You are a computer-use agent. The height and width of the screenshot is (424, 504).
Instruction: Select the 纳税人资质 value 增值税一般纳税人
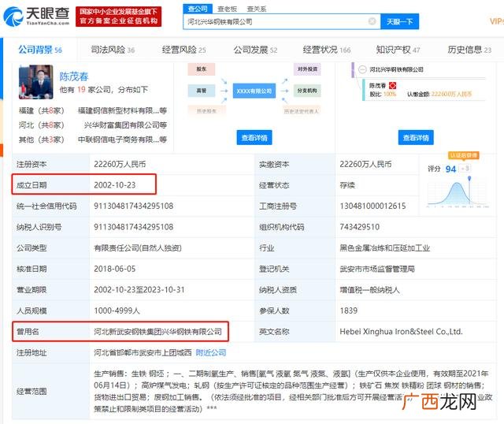coord(369,290)
